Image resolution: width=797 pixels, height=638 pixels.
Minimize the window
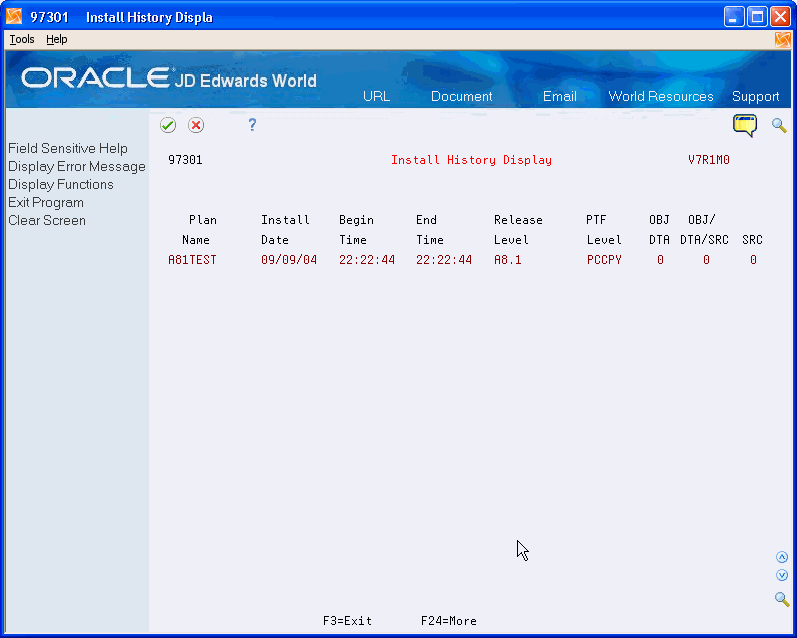pos(733,17)
